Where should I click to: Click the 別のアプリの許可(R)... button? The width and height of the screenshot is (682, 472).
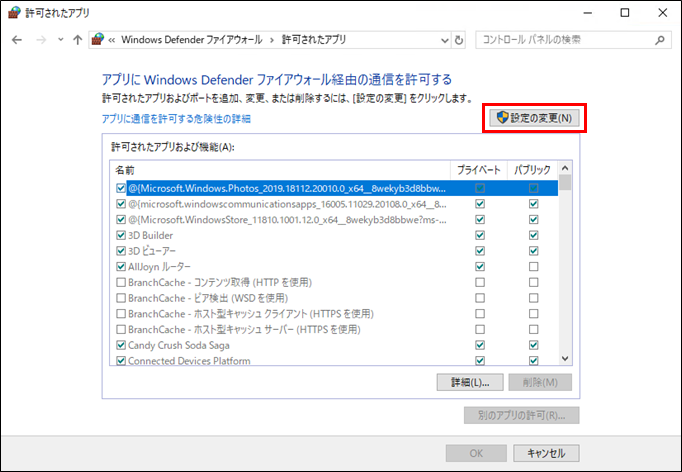click(x=522, y=415)
